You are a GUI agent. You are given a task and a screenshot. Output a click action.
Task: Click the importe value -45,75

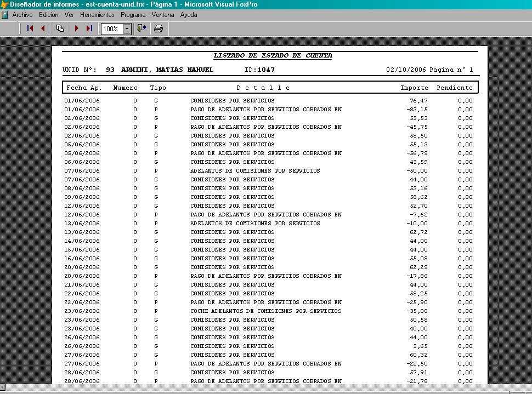(417, 127)
